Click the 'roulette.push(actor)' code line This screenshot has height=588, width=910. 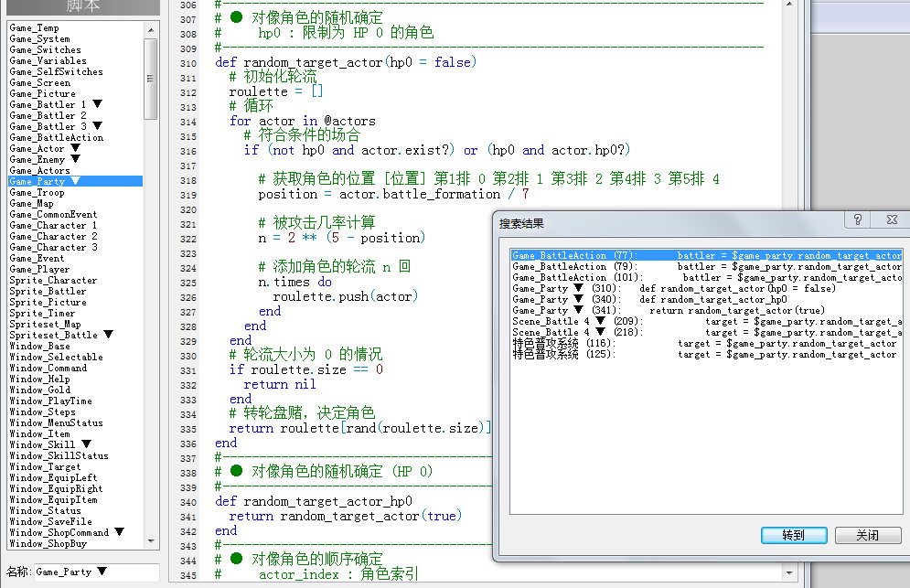tap(346, 296)
